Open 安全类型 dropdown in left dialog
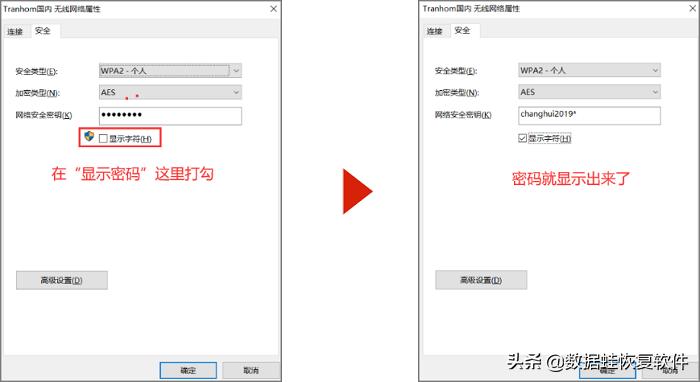This screenshot has height=382, width=700. click(x=170, y=71)
